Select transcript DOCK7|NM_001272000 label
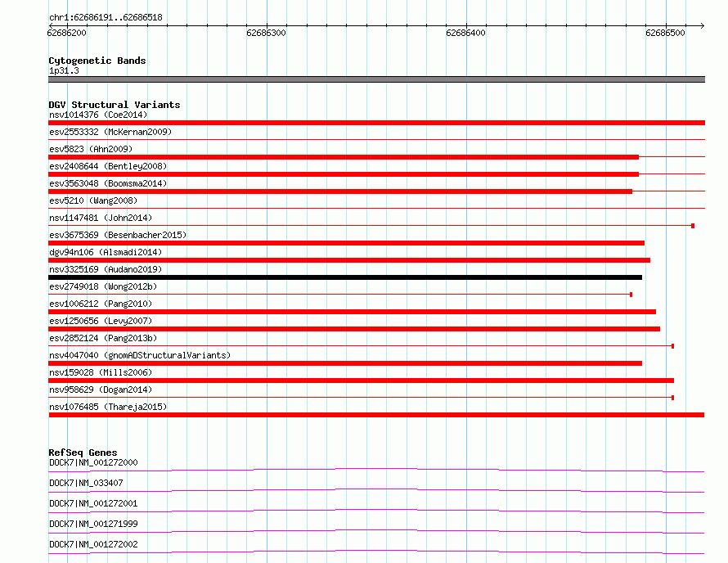The image size is (728, 563). [x=93, y=462]
